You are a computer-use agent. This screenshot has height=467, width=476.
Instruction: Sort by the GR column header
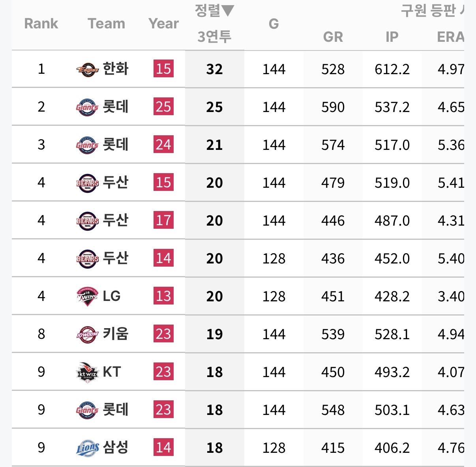point(333,37)
